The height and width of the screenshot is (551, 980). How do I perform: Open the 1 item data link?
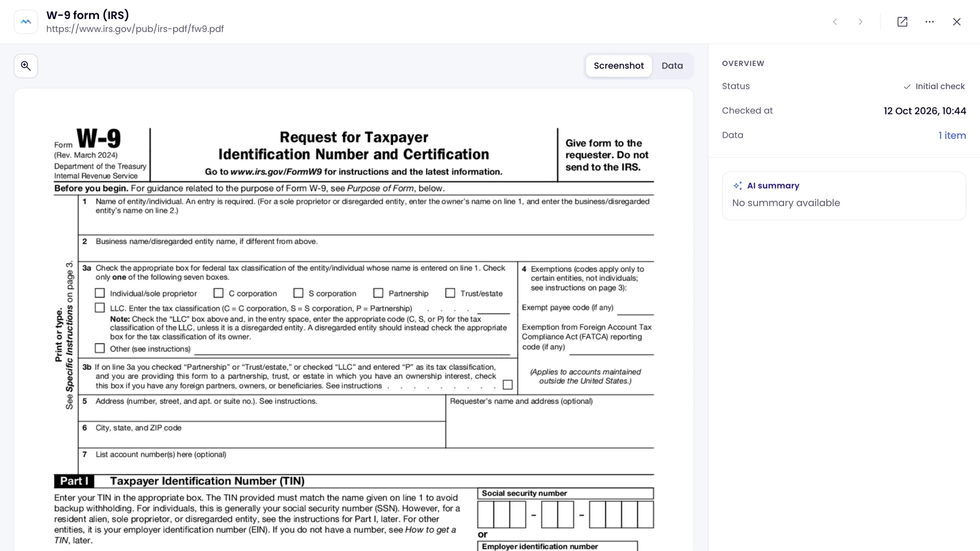(952, 135)
